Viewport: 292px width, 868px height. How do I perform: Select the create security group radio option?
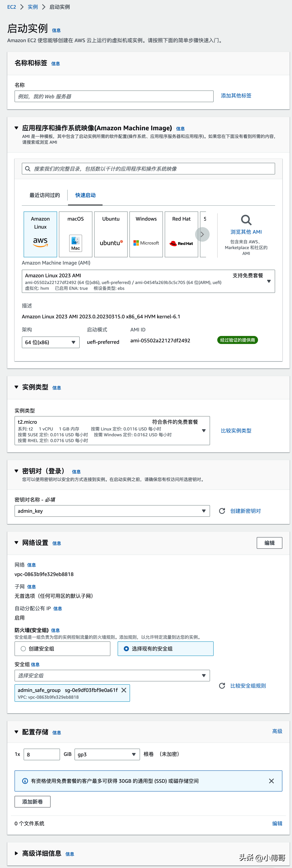23,649
